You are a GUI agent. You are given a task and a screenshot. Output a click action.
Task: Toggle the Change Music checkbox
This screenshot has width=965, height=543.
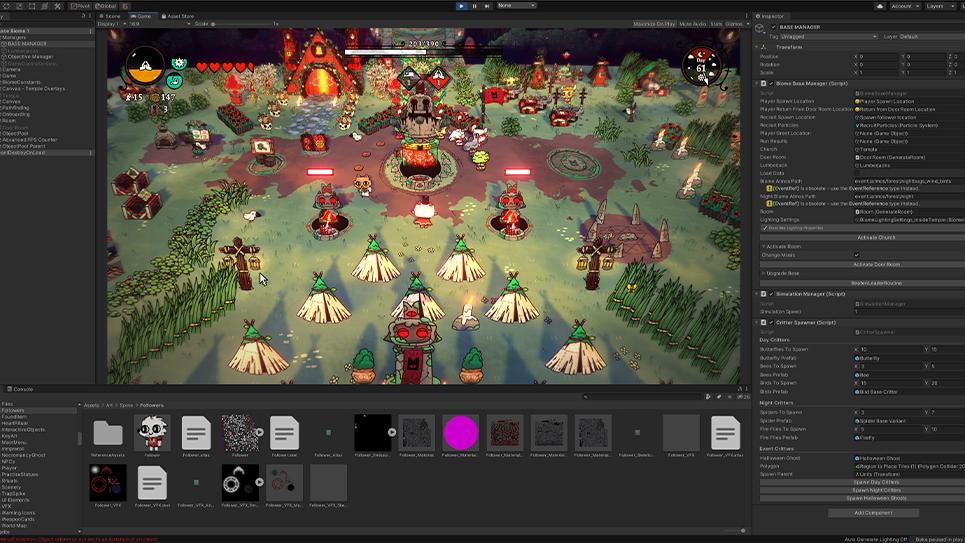click(x=856, y=254)
